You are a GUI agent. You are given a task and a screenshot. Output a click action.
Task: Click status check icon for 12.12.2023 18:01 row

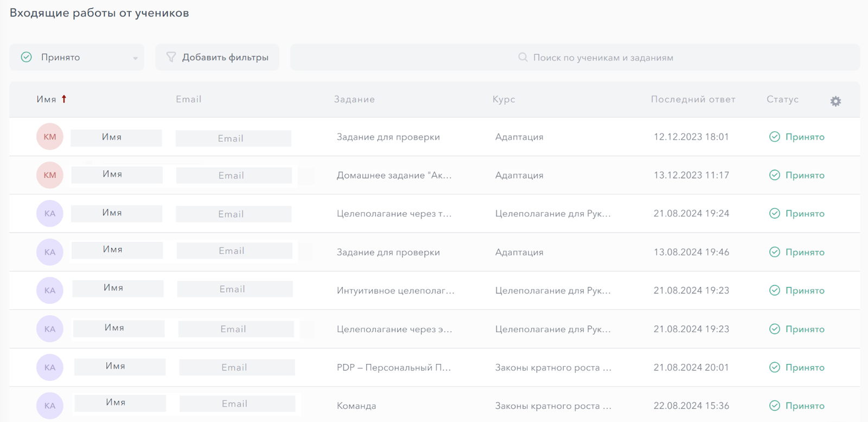click(x=775, y=137)
